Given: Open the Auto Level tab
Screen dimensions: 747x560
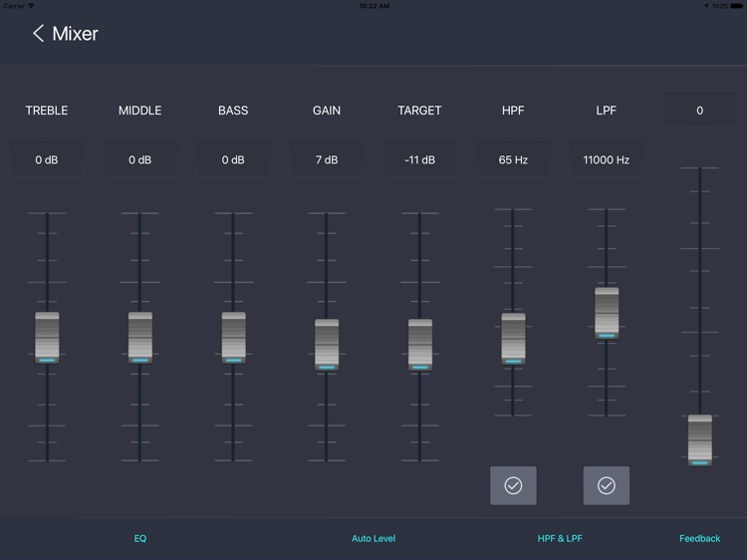Looking at the screenshot, I should point(373,538).
